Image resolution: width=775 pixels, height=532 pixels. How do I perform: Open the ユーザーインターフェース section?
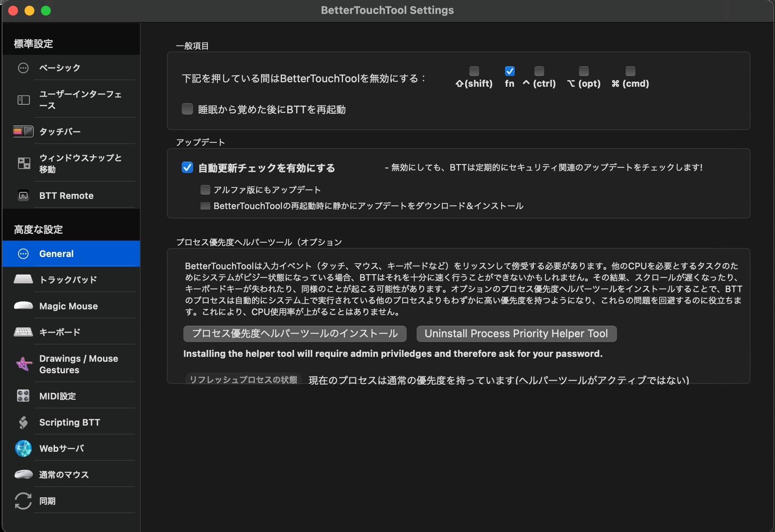tap(71, 100)
